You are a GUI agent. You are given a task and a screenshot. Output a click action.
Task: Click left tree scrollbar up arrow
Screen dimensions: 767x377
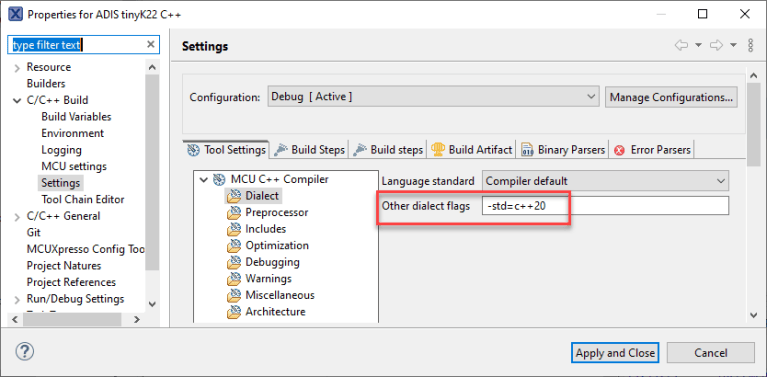coord(152,67)
